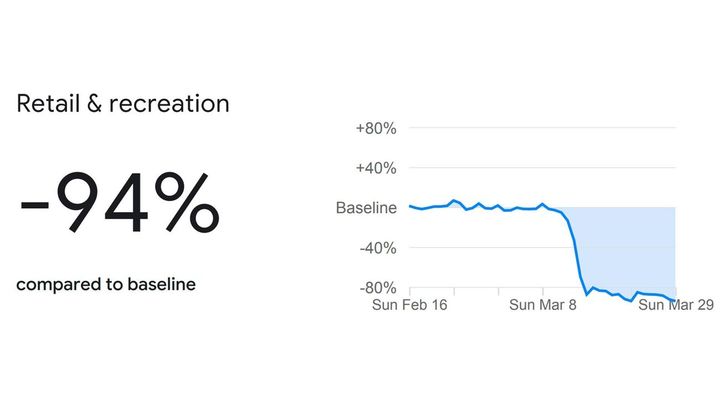This screenshot has width=720, height=405.
Task: Select the "Sun Feb 16" date label
Action: (410, 305)
